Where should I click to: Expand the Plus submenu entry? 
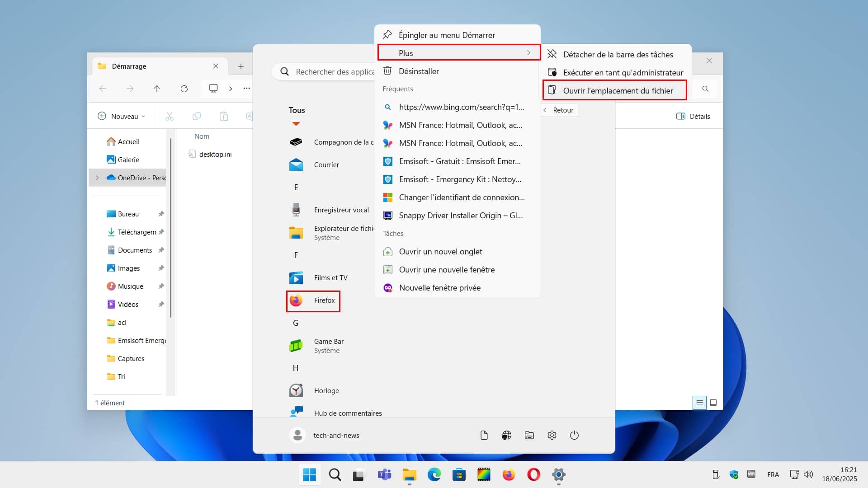click(x=458, y=53)
